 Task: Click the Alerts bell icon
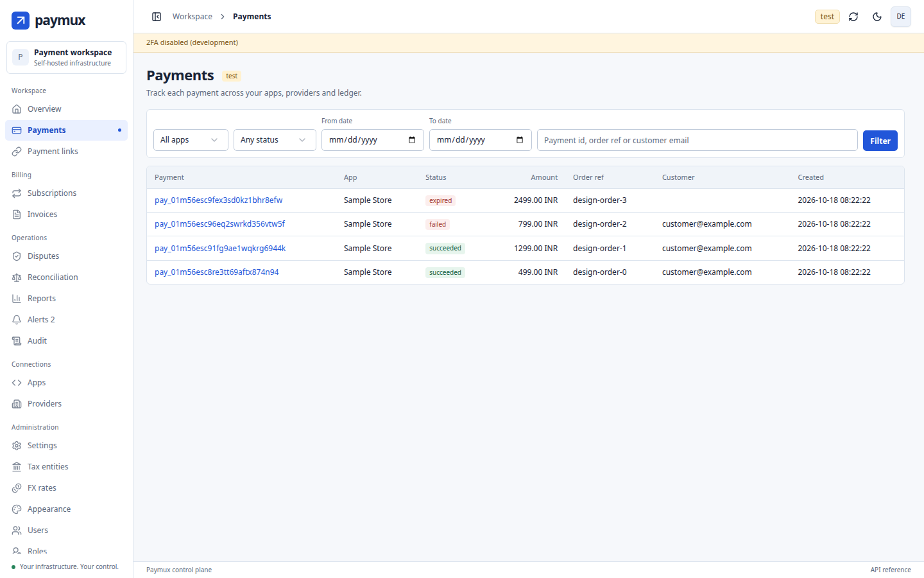point(17,320)
